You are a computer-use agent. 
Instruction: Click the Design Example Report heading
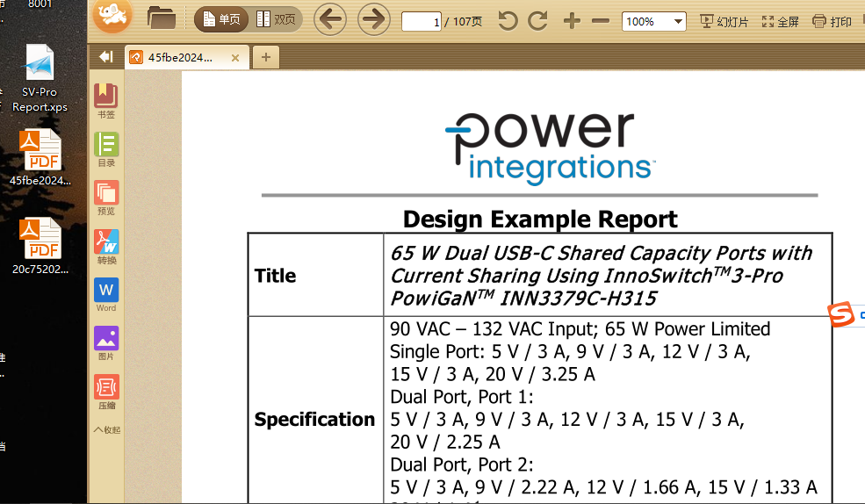[540, 219]
